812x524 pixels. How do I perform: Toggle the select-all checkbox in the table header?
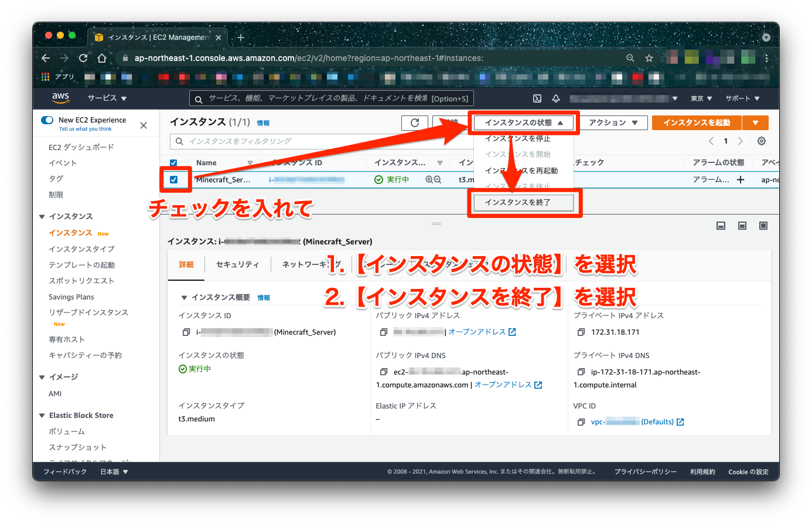(173, 163)
